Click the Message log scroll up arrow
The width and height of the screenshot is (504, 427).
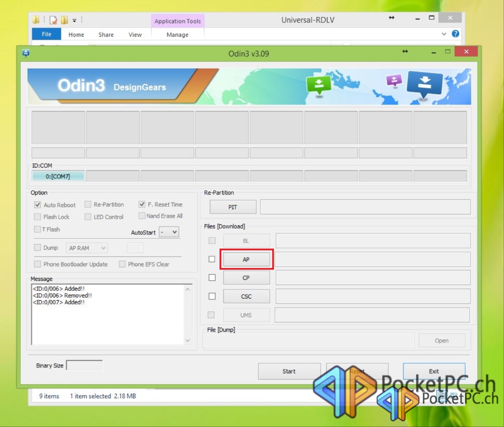(x=188, y=289)
